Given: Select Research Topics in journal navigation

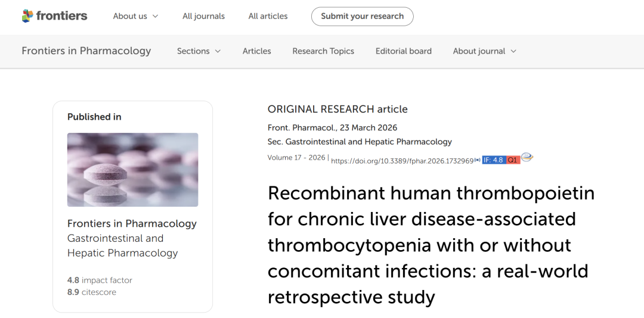Looking at the screenshot, I should tap(323, 51).
